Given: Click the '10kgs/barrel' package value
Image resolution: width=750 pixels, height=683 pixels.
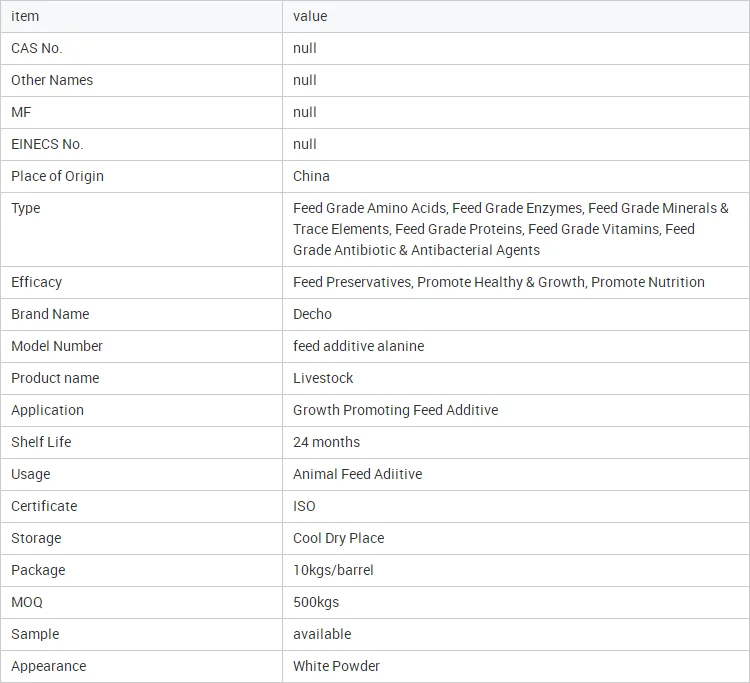Looking at the screenshot, I should [x=333, y=571].
